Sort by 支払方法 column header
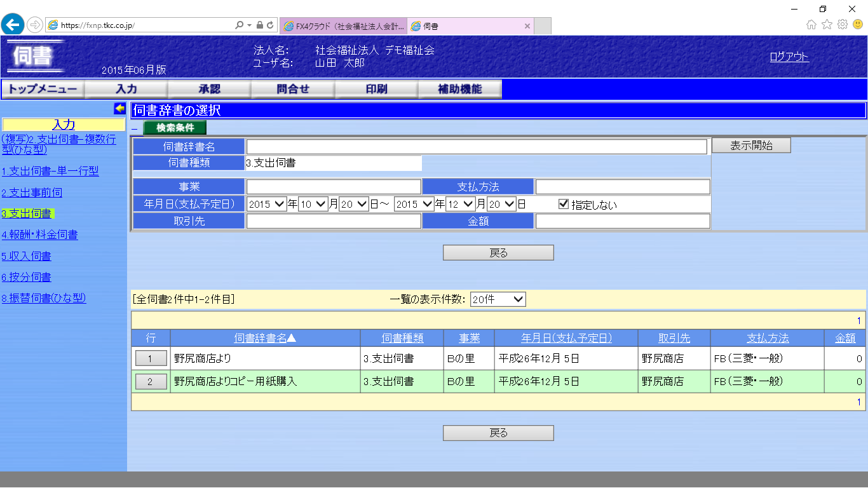 click(768, 339)
